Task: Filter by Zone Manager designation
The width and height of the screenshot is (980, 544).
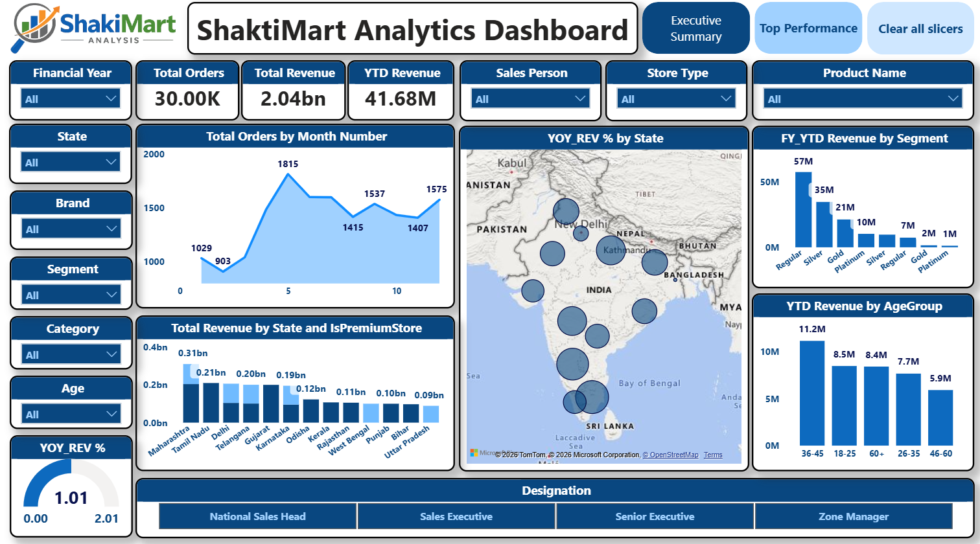Action: pos(854,517)
